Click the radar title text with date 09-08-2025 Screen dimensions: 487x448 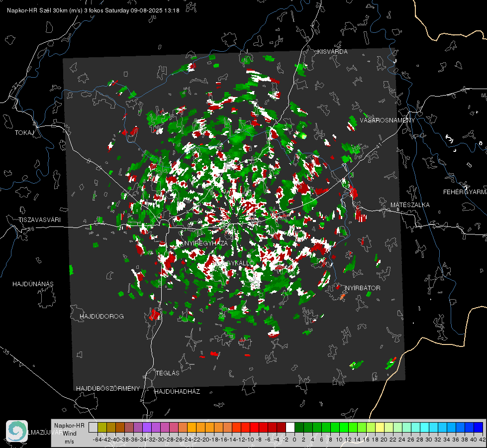93,10
